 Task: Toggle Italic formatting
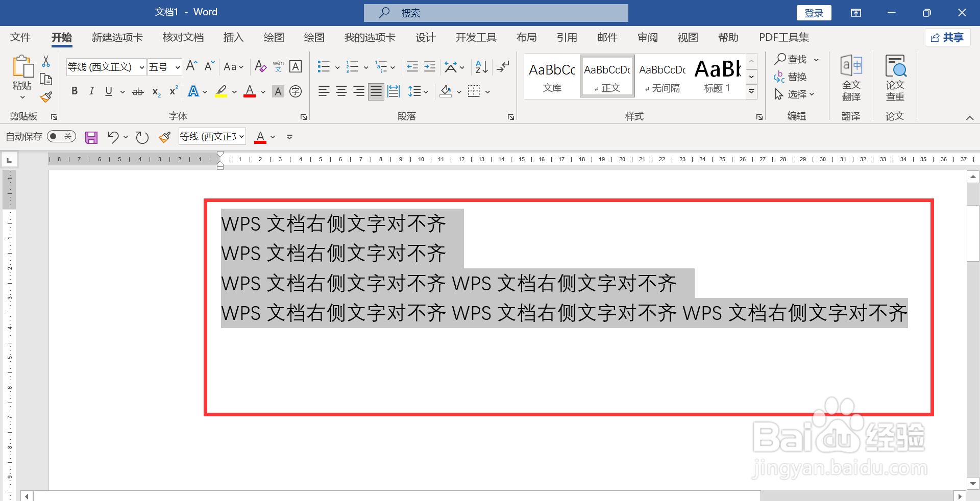pyautogui.click(x=91, y=91)
